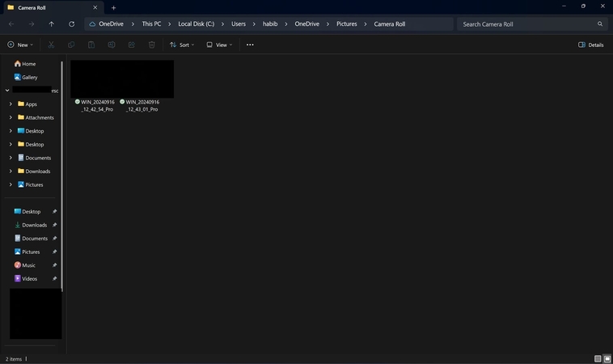Expand the Attachments folder chevron
This screenshot has width=613, height=364.
point(11,117)
